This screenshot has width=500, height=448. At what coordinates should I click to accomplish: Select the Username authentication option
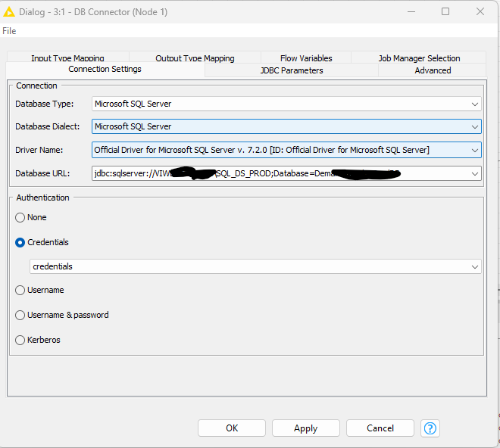20,290
